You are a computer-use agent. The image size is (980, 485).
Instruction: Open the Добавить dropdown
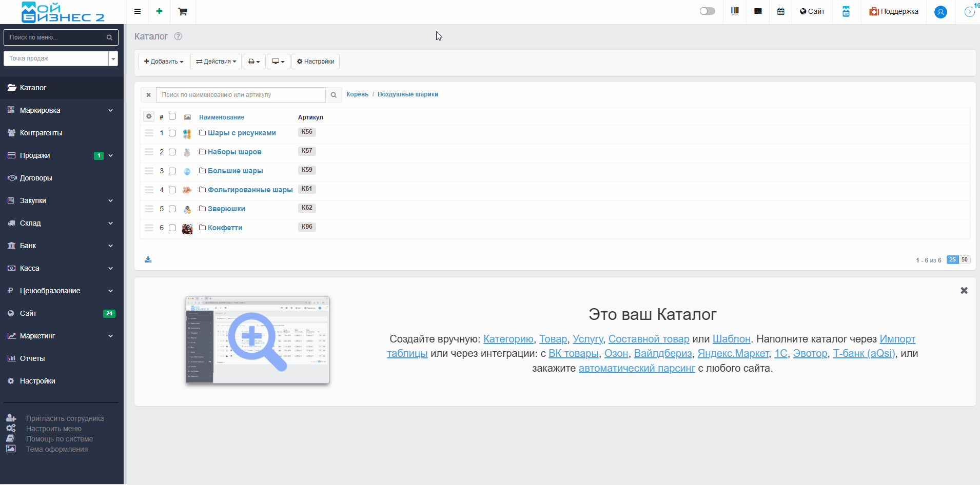pos(164,62)
